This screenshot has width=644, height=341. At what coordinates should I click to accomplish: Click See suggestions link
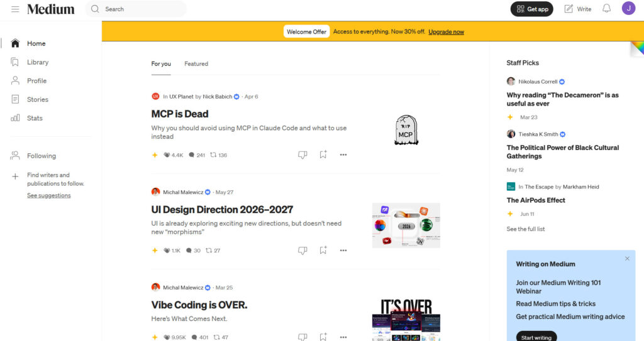coord(49,195)
